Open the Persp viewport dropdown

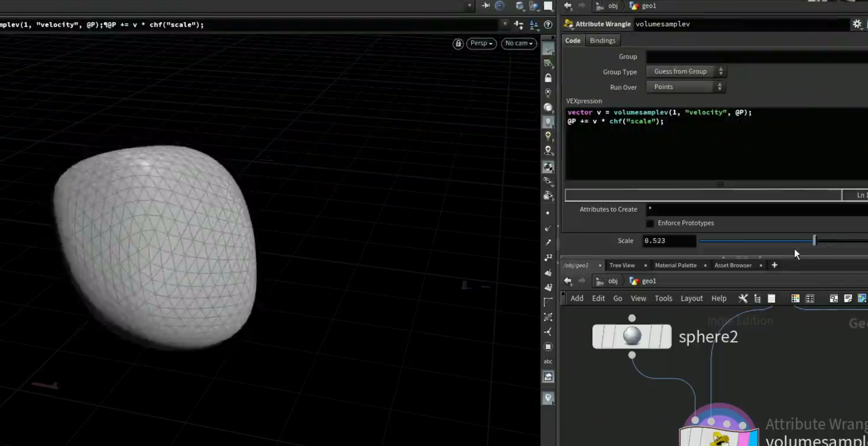click(x=481, y=44)
